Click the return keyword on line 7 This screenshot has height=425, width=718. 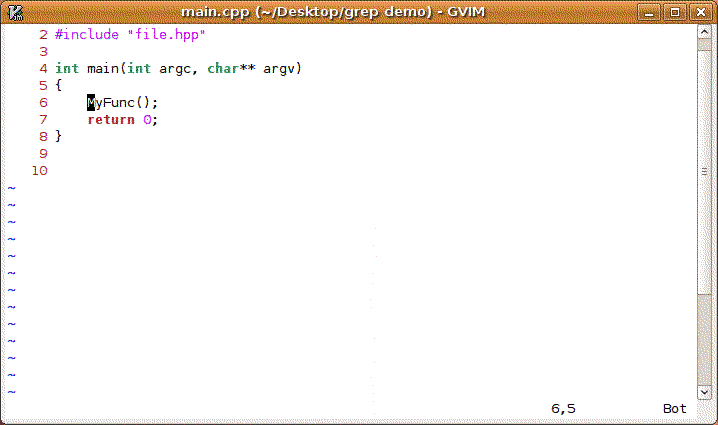111,120
